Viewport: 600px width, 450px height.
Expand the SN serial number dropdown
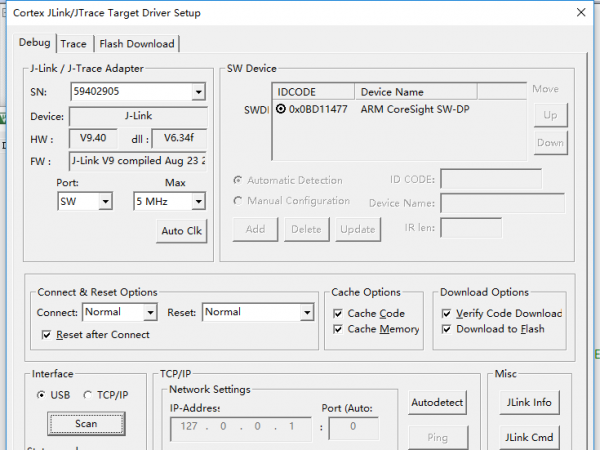(x=198, y=92)
